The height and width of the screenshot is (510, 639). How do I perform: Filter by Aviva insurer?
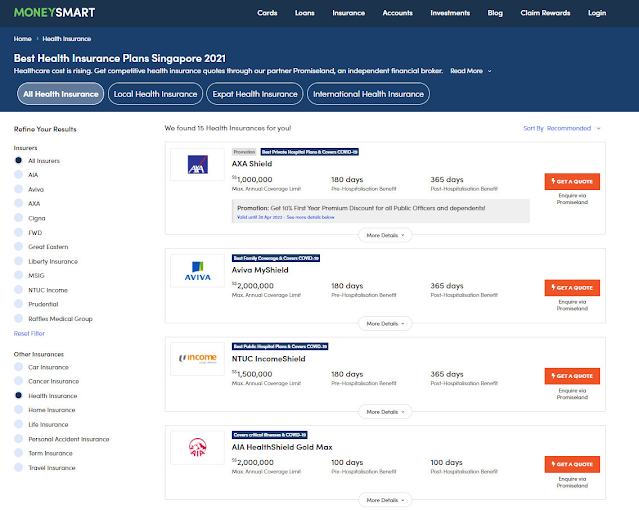tap(18, 189)
